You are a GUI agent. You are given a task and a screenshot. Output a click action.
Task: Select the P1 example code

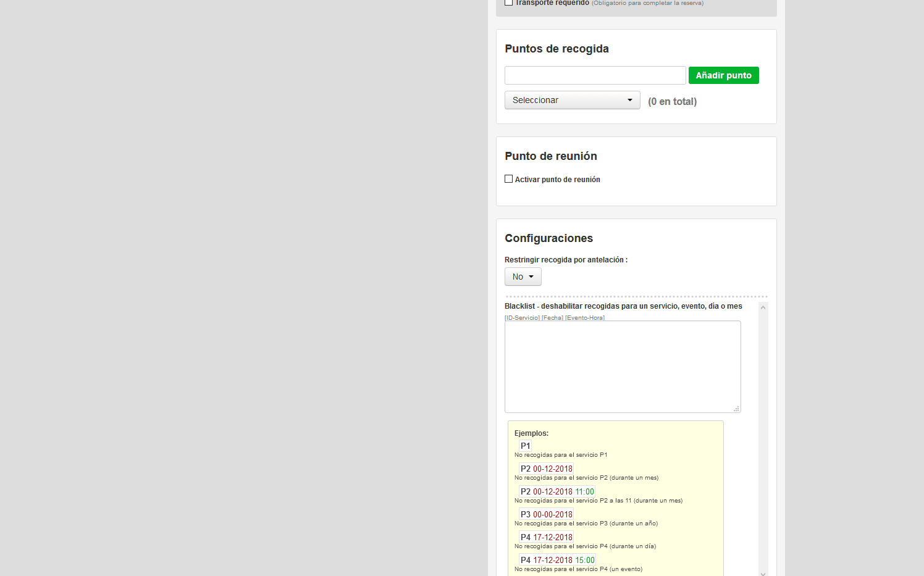(x=525, y=446)
